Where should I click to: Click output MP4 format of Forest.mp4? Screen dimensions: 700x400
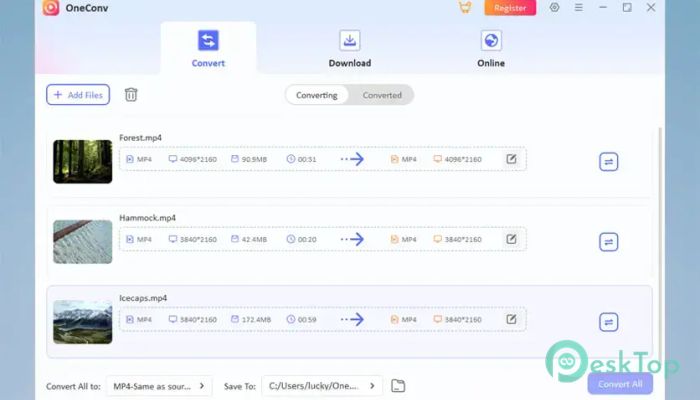click(404, 159)
